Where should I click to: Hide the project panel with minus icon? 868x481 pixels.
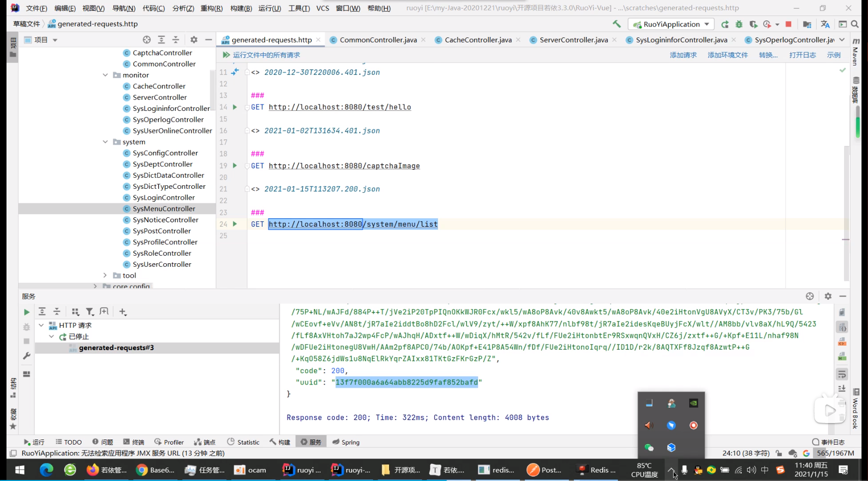(208, 39)
